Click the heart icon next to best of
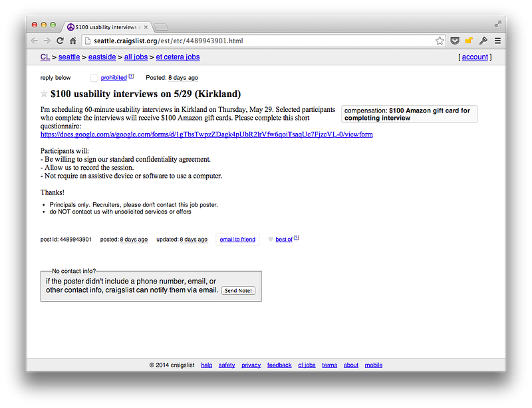Image resolution: width=532 pixels, height=408 pixels. coord(271,240)
